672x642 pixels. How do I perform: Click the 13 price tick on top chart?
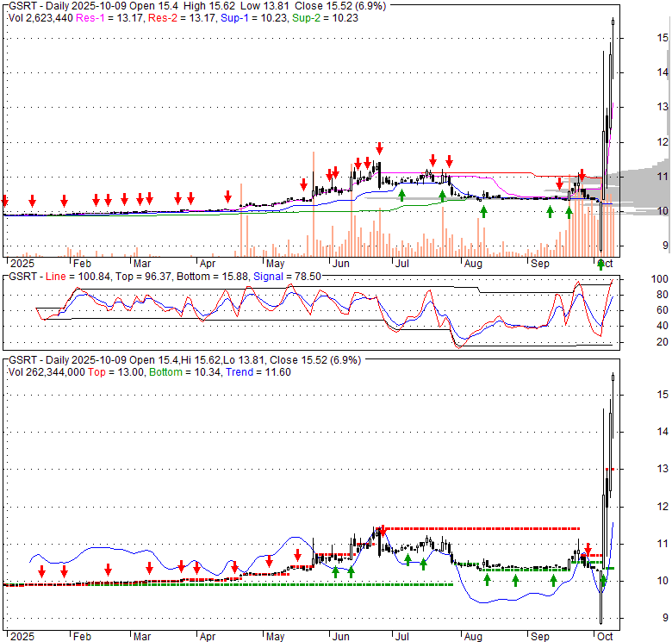(x=663, y=107)
